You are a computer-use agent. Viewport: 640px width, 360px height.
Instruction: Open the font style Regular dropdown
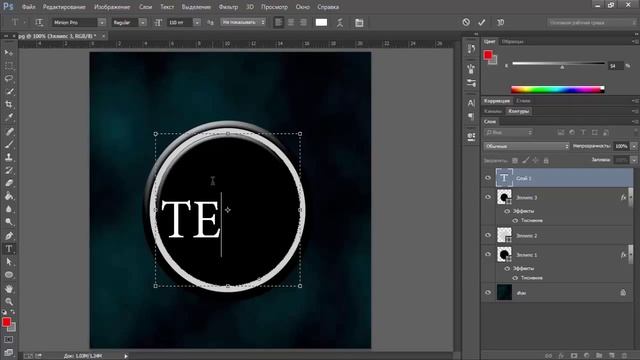[143, 22]
